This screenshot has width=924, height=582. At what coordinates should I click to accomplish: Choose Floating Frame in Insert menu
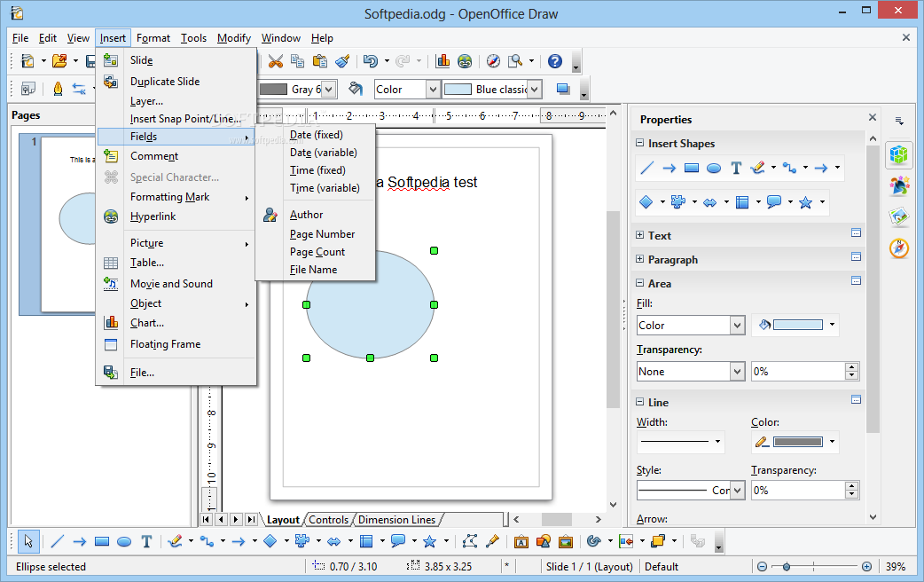pos(176,344)
